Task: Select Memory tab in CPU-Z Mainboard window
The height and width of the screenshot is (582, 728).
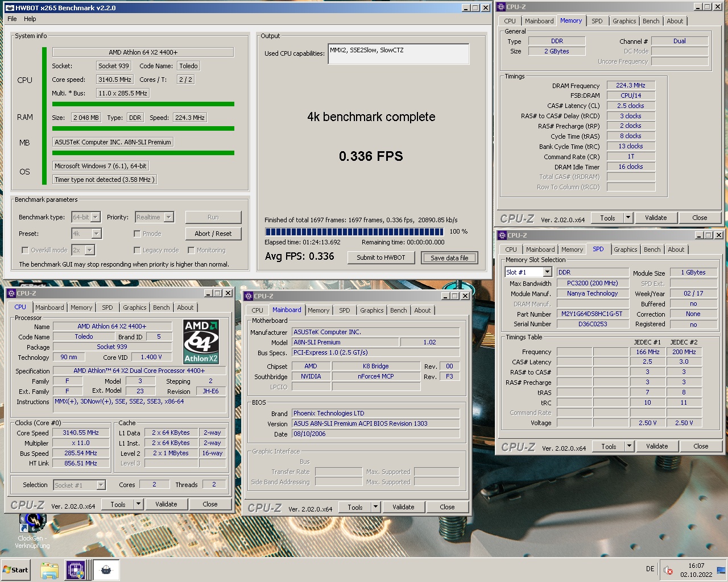Action: tap(318, 310)
